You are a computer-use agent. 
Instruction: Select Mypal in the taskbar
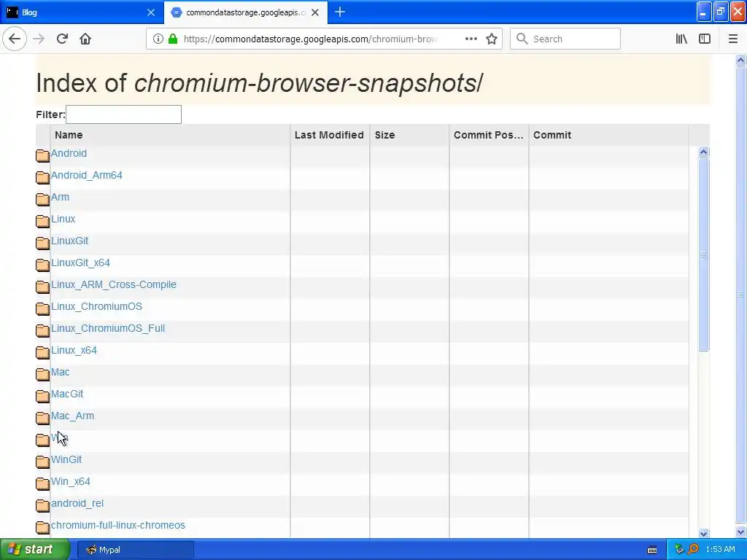(x=135, y=550)
